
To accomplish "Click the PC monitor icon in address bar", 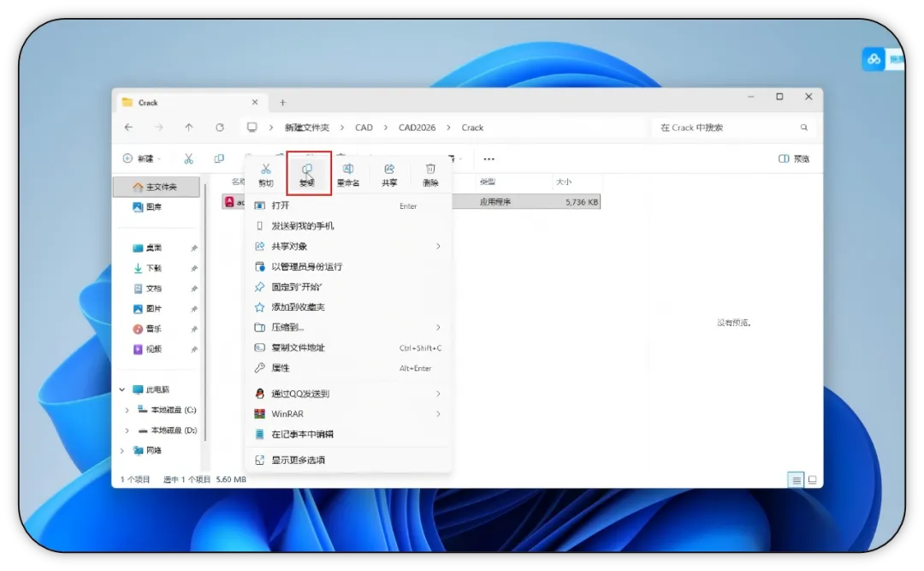I will (252, 128).
